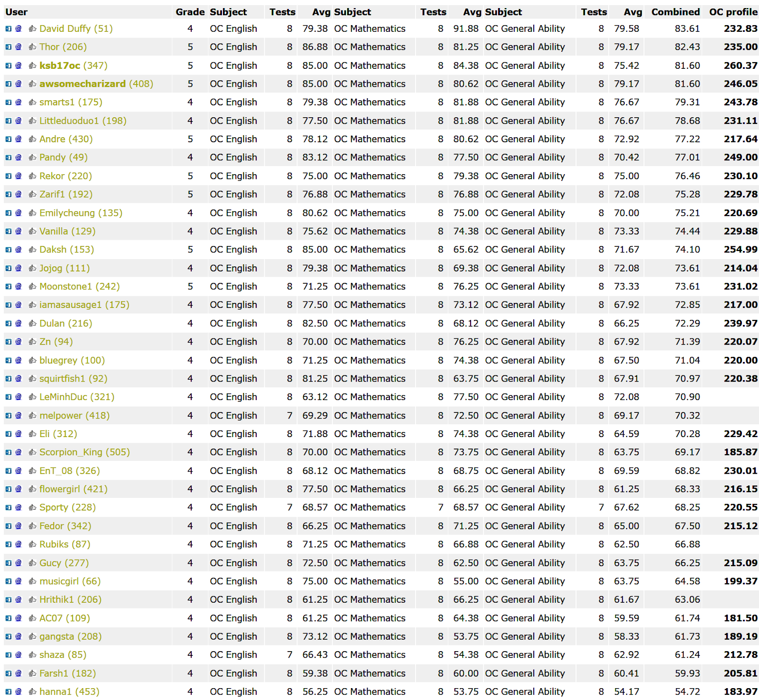
Task: Click the Combined column header
Action: coord(676,12)
